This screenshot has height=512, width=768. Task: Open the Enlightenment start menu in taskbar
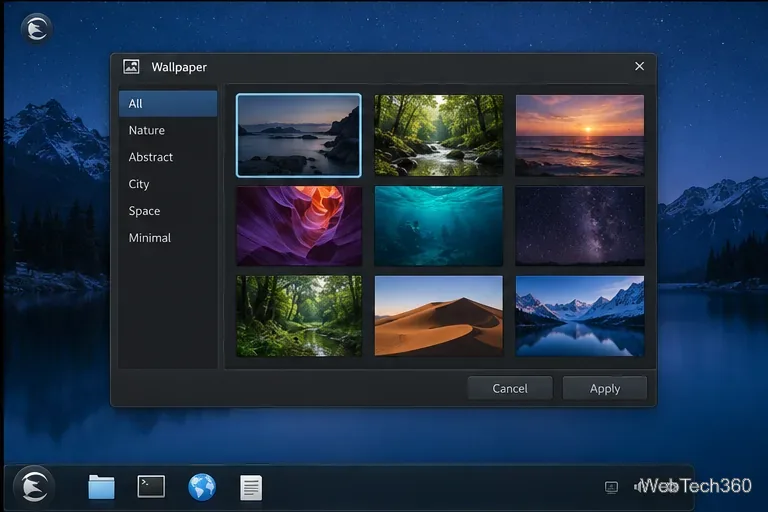point(34,487)
